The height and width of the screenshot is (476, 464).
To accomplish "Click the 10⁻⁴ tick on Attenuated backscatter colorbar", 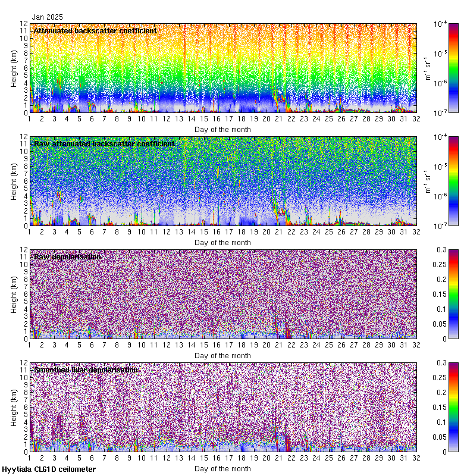I will [440, 24].
